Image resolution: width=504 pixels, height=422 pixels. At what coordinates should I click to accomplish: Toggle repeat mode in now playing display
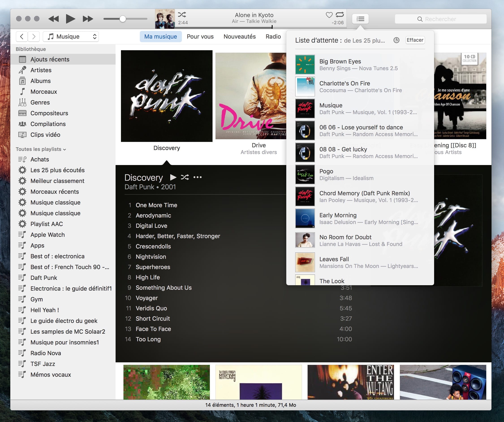click(x=340, y=15)
